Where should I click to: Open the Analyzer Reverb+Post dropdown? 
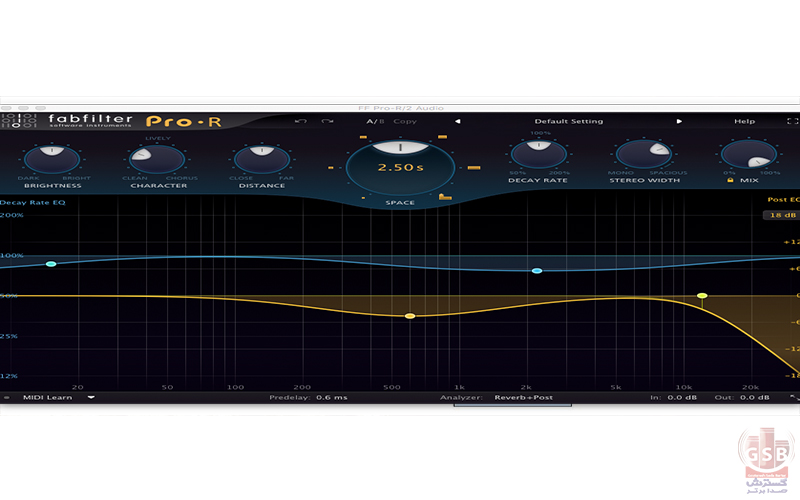[x=522, y=397]
